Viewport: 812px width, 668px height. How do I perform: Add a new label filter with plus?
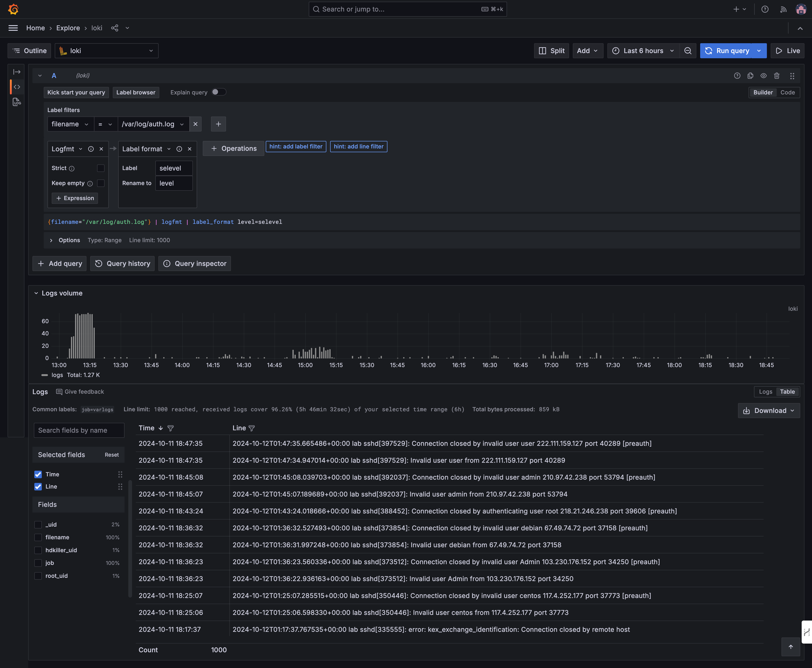click(218, 124)
